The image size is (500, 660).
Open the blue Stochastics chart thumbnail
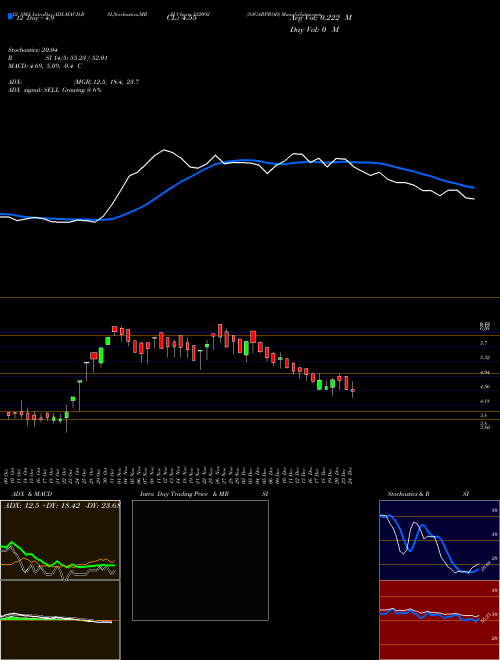439,540
